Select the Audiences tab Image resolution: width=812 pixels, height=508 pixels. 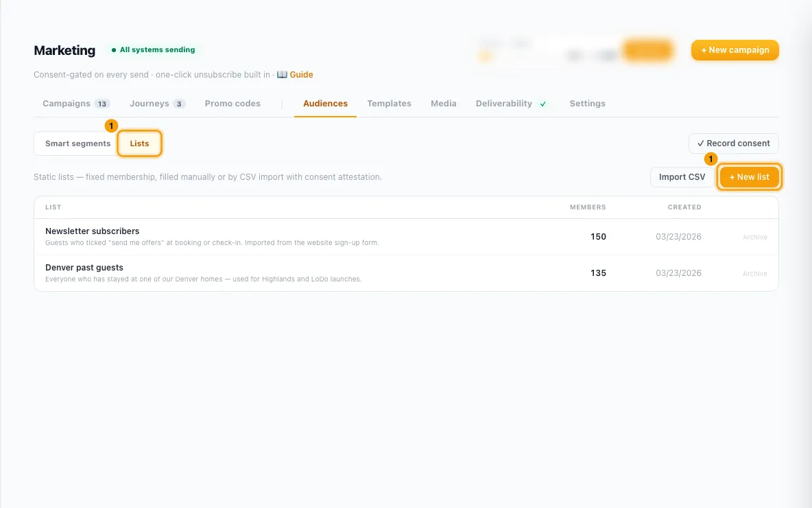coord(325,104)
